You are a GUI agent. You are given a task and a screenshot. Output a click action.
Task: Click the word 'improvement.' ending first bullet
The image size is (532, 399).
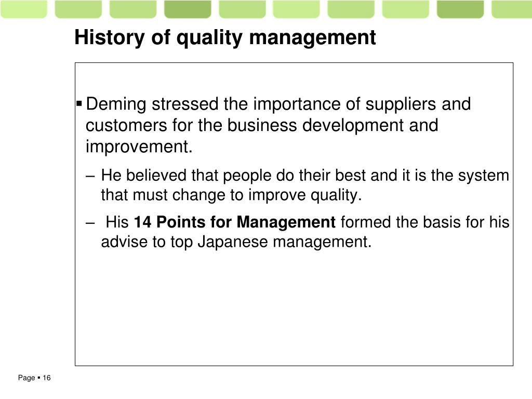click(x=139, y=147)
